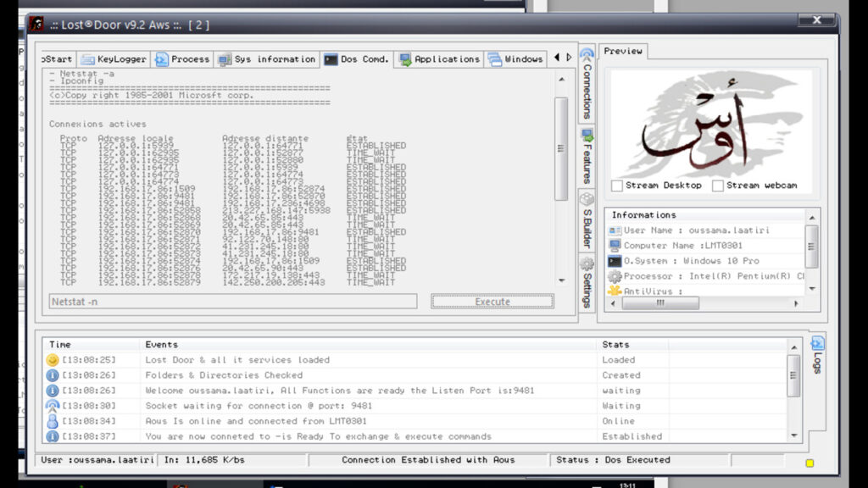The width and height of the screenshot is (868, 488).
Task: Select O.System : Windows 10 Pro row
Action: pos(705,261)
